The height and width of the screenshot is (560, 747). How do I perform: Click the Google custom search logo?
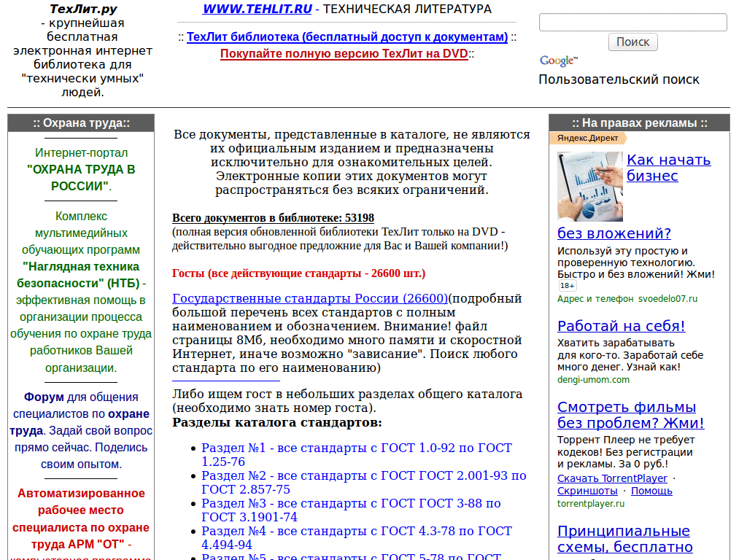pyautogui.click(x=557, y=58)
